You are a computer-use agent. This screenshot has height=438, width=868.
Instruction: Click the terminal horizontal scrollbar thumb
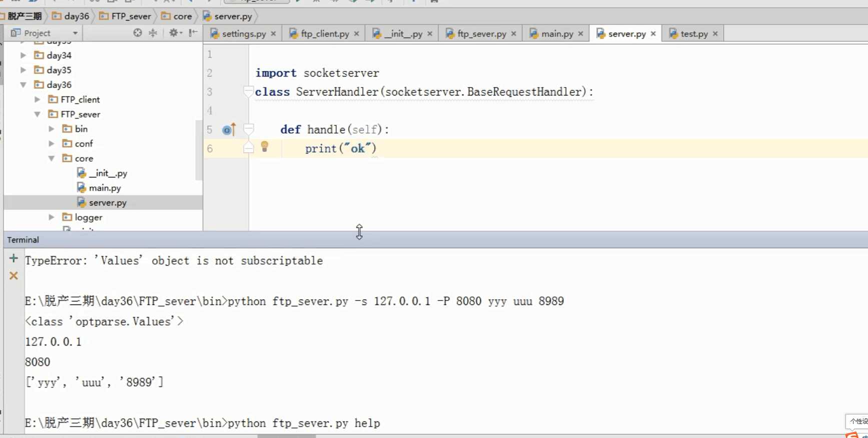click(x=287, y=436)
